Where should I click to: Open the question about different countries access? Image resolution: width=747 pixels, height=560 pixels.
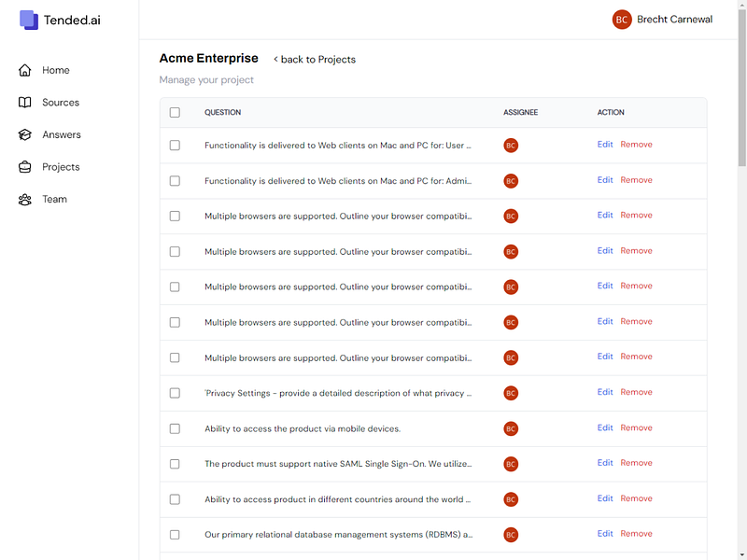(x=338, y=499)
